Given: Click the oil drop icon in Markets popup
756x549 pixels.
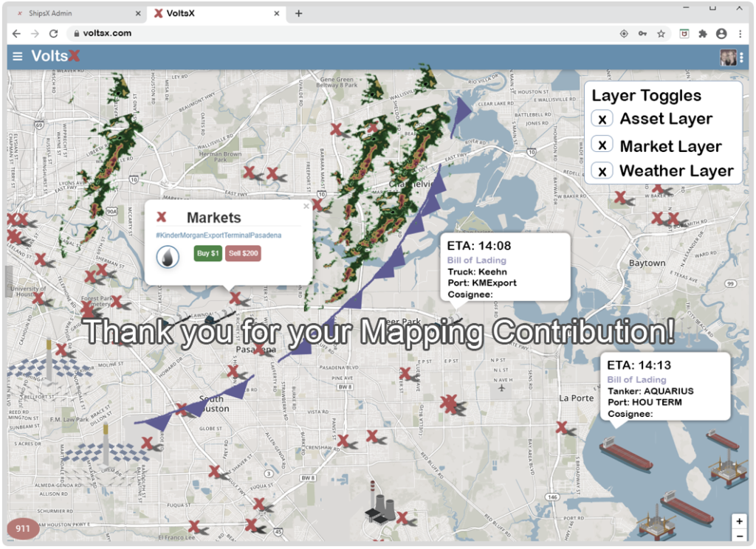Looking at the screenshot, I should tap(168, 257).
